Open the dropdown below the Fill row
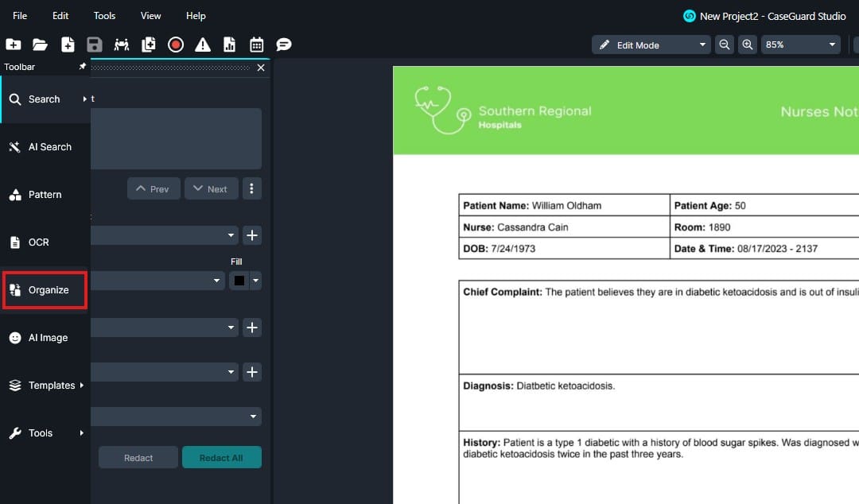This screenshot has height=504, width=859. tap(165, 328)
